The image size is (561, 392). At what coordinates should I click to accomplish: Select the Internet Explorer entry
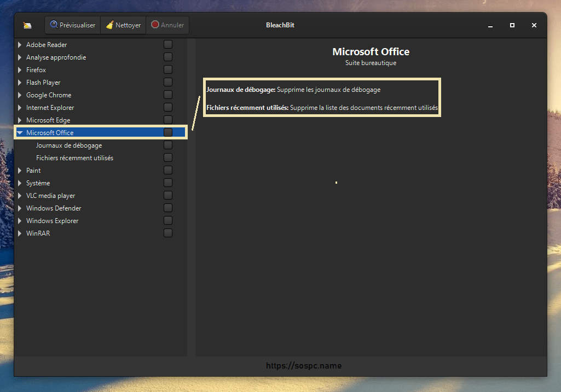click(x=50, y=108)
